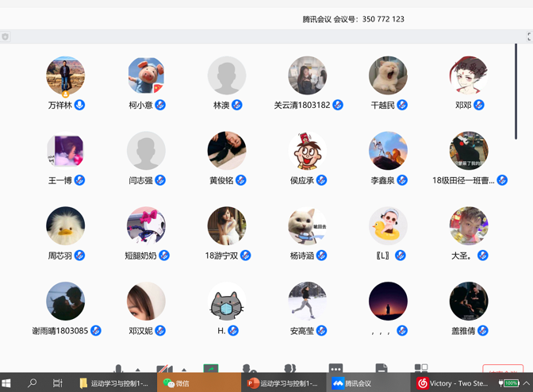Open the more options ellipsis icon

point(336,369)
